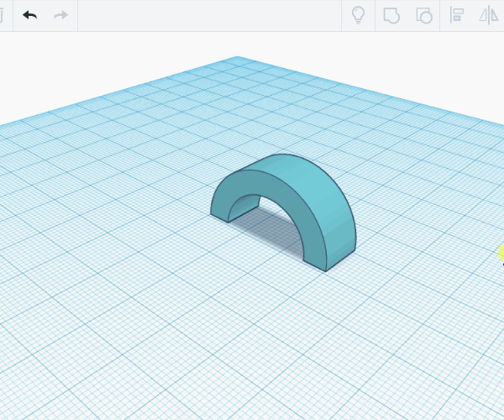Click the Undo arrow icon
This screenshot has height=420, width=504.
pos(30,15)
